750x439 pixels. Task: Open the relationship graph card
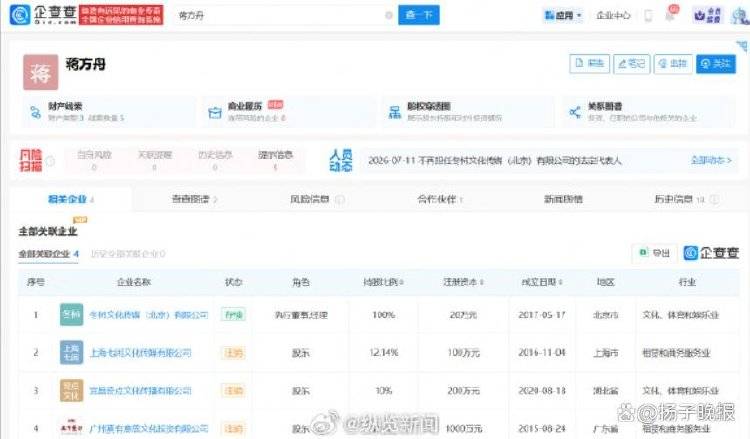click(x=648, y=111)
